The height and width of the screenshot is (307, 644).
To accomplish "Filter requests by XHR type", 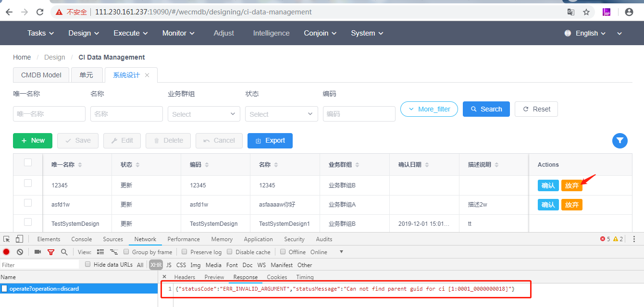I will (156, 265).
